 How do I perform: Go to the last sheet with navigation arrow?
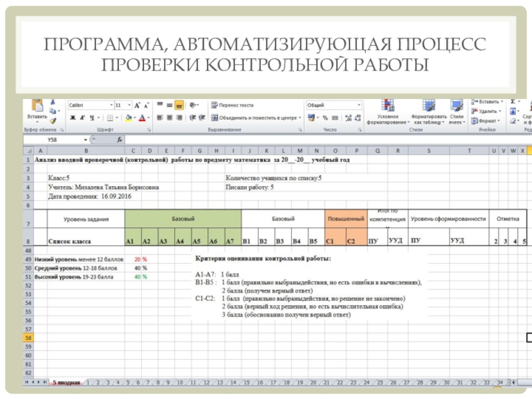(45, 382)
